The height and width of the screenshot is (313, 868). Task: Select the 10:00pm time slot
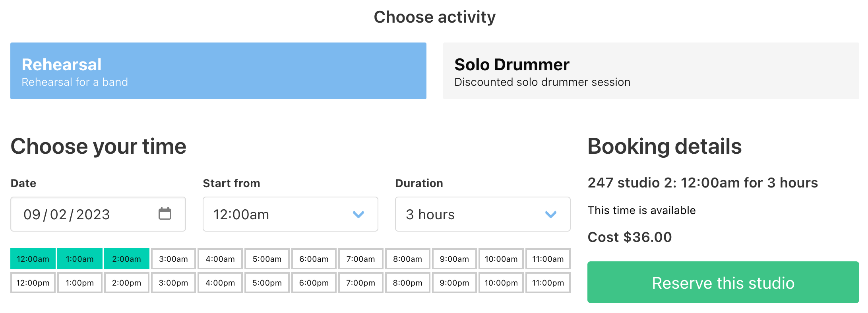point(501,283)
